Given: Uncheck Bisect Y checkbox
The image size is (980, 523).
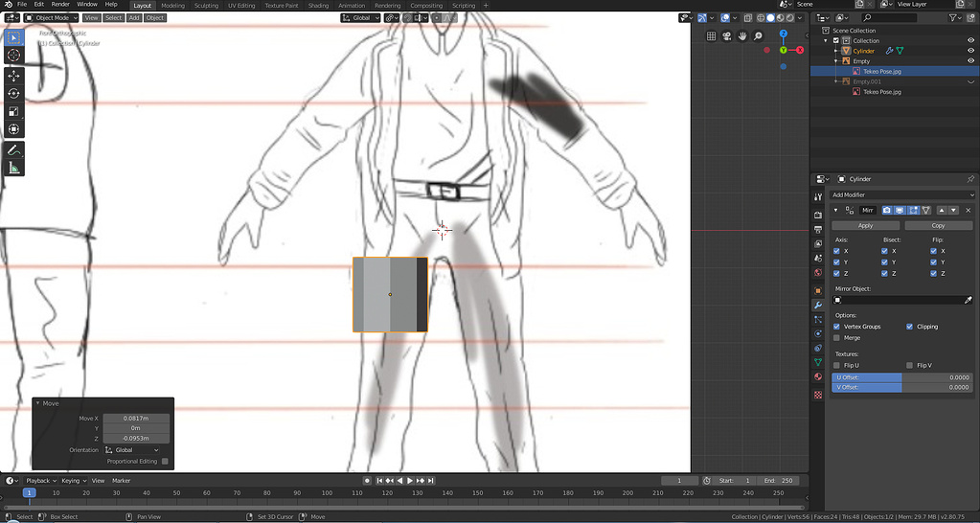Looking at the screenshot, I should [x=884, y=262].
